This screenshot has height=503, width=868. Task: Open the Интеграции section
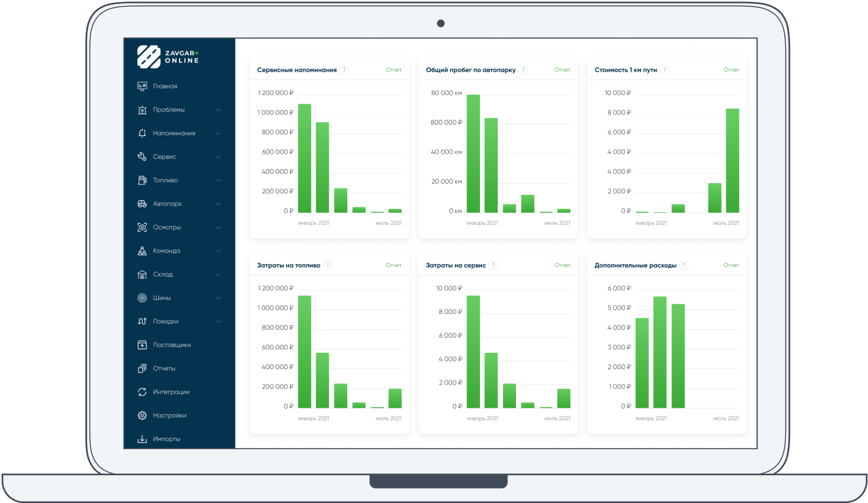(x=171, y=392)
